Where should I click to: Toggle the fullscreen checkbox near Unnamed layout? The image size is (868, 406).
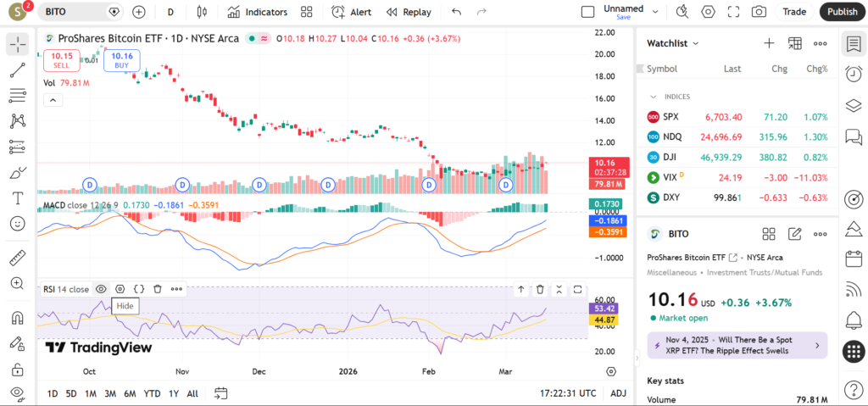(x=587, y=12)
